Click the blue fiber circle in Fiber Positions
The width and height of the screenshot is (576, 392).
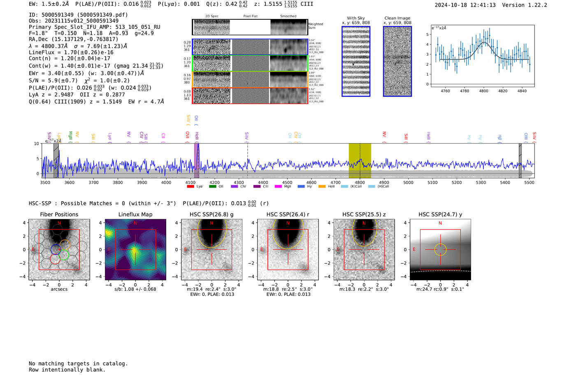56,250
